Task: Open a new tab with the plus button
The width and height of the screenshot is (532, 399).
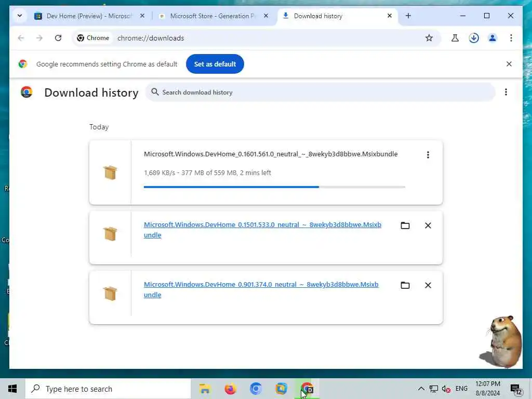Action: click(408, 16)
